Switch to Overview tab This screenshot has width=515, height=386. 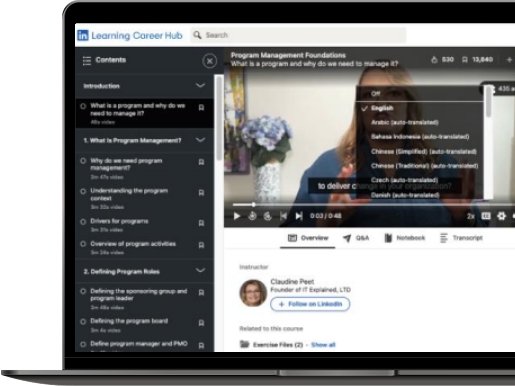point(308,238)
